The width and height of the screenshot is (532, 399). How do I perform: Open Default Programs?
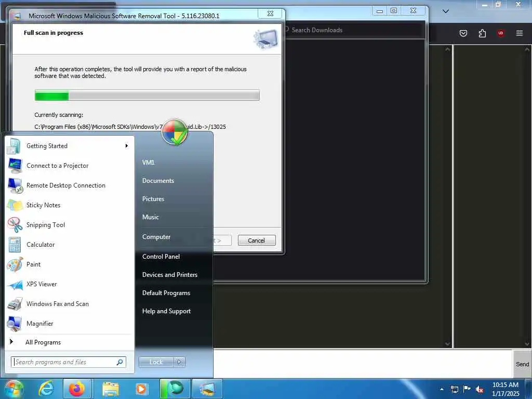(166, 293)
